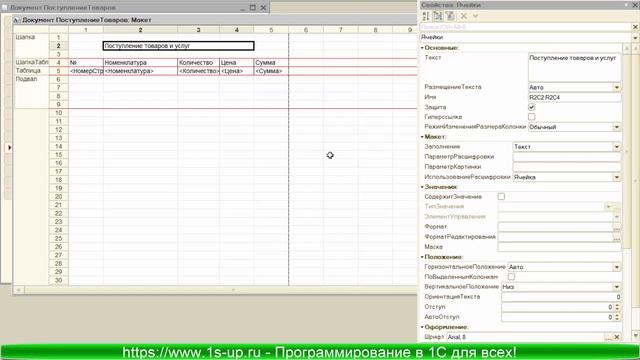The width and height of the screenshot is (640, 360).
Task: Collapse the Основные property group
Action: pos(422,48)
